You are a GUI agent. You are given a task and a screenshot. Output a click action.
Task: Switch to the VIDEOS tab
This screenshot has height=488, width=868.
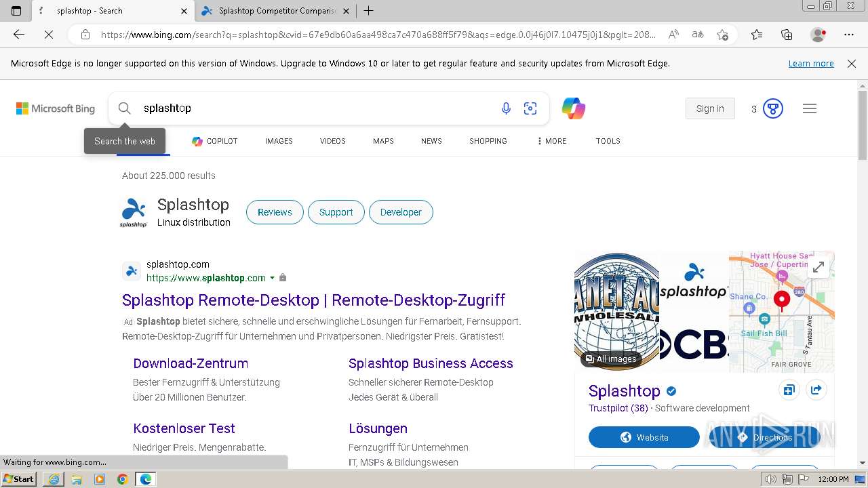pyautogui.click(x=333, y=141)
